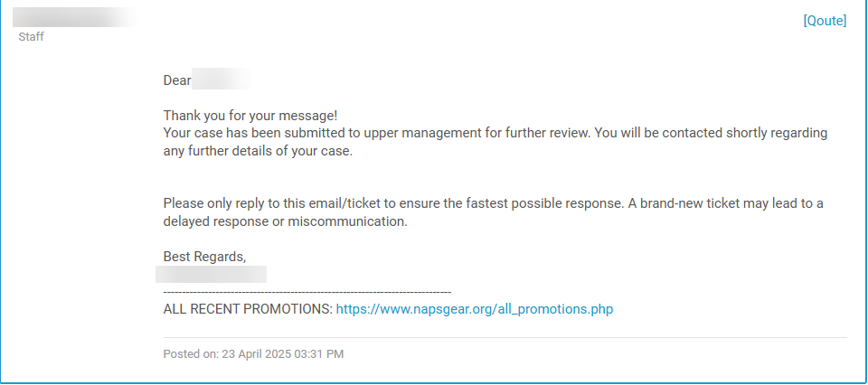The height and width of the screenshot is (385, 868).
Task: Click the divider line above the posted date
Action: [x=505, y=338]
